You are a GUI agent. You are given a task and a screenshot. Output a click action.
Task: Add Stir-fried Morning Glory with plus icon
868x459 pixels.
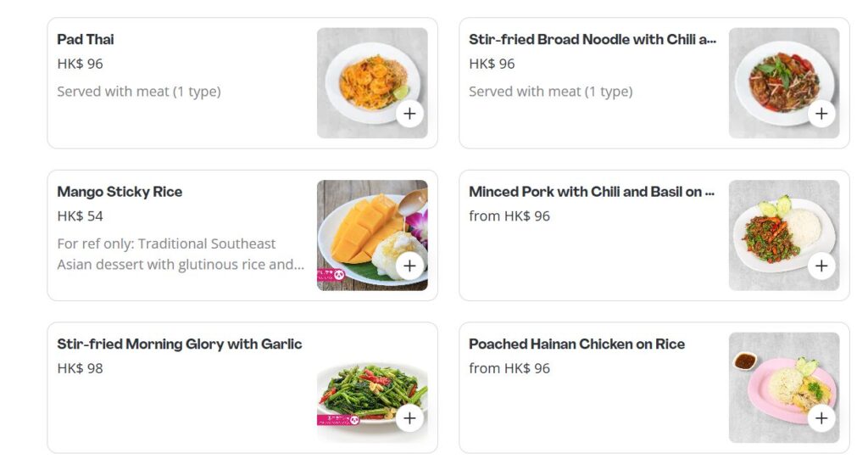[409, 418]
